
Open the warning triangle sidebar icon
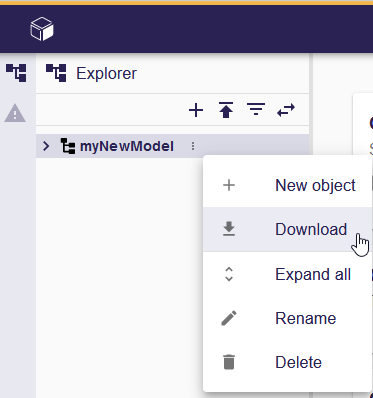coord(15,113)
